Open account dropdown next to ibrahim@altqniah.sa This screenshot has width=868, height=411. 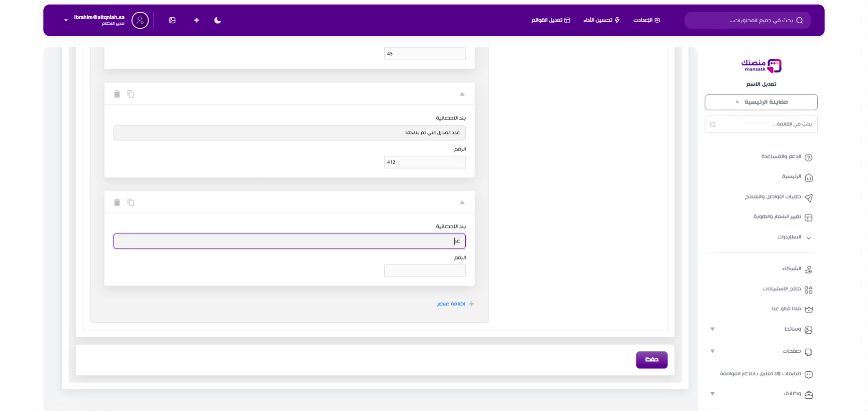click(x=66, y=20)
